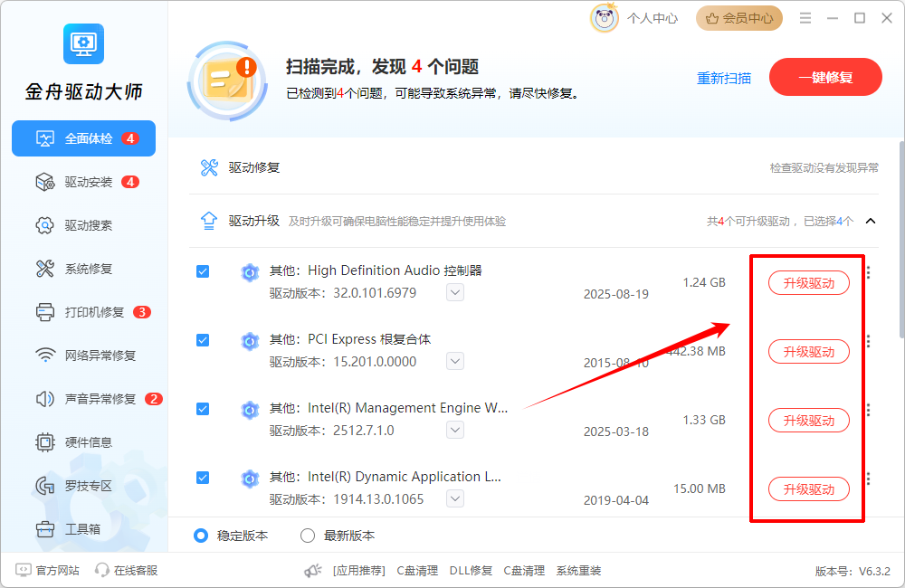
Task: Click the 硬件信息 chip icon
Action: 45,442
